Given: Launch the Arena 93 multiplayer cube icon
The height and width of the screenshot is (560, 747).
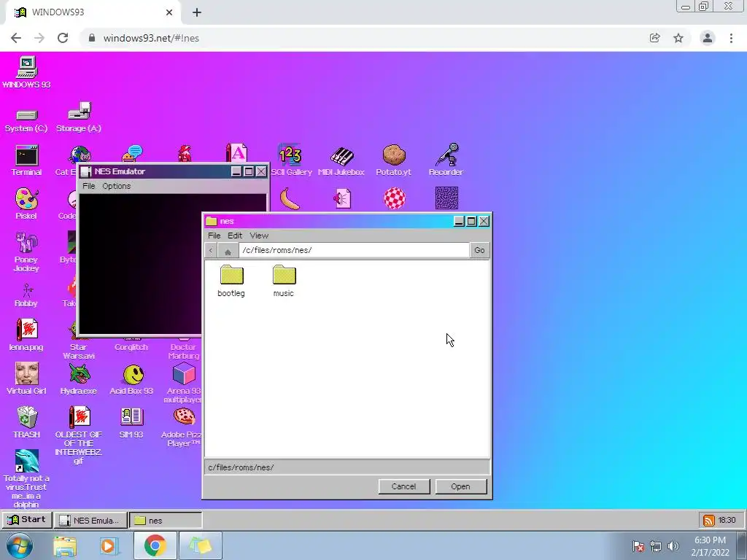Looking at the screenshot, I should coord(184,382).
